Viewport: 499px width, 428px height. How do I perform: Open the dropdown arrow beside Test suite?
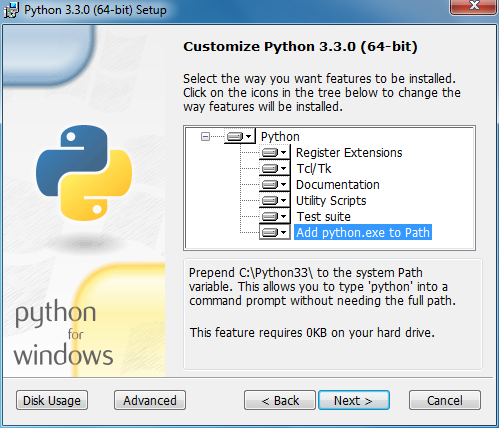pyautogui.click(x=283, y=217)
